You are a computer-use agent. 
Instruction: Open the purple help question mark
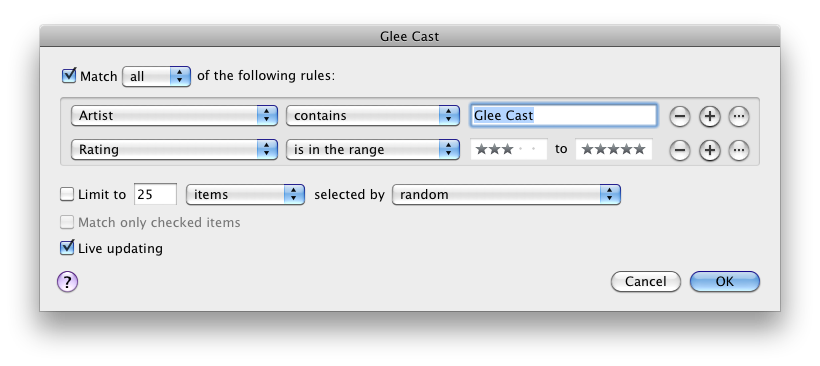(67, 282)
